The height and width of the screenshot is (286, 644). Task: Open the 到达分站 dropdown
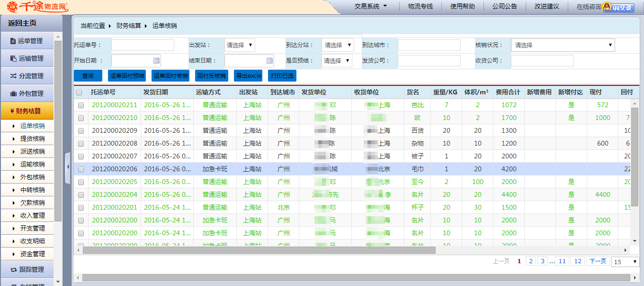338,45
